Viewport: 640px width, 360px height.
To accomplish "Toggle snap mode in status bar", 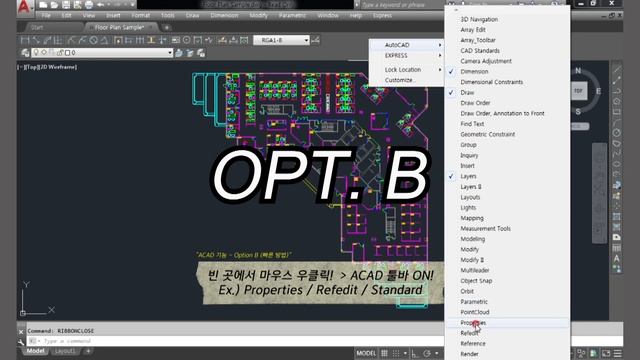I will pyautogui.click(x=396, y=353).
